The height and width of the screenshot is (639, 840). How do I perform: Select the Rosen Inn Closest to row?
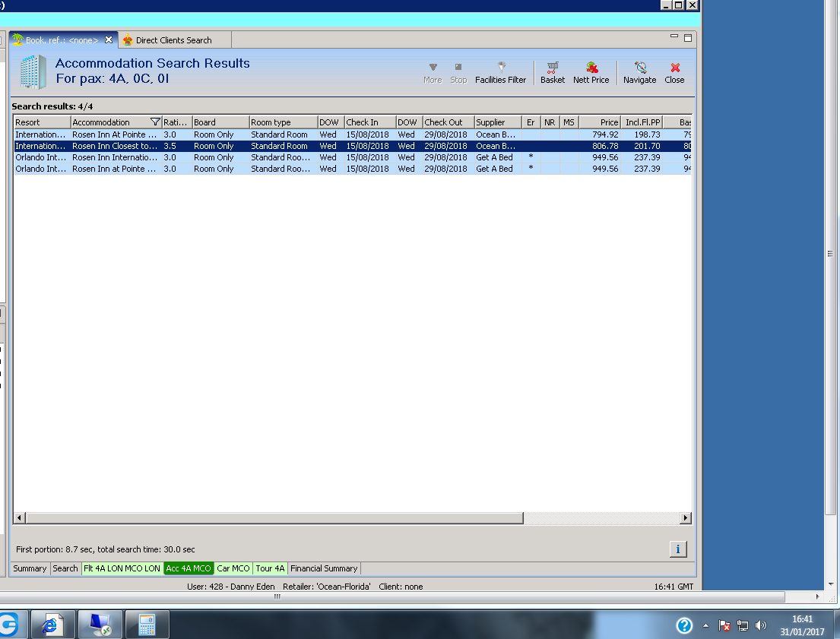[x=353, y=146]
